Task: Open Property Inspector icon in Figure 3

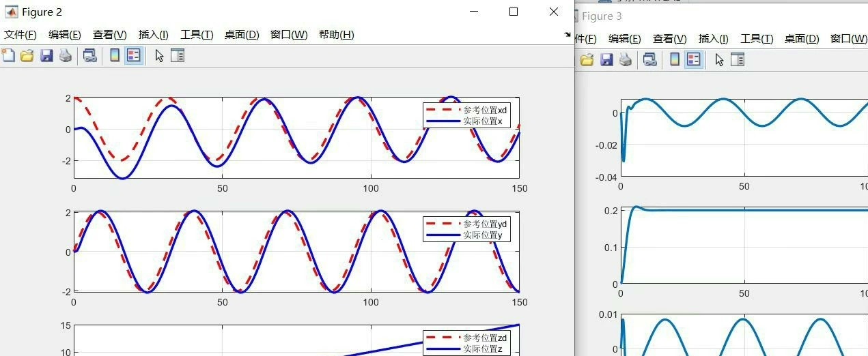Action: (738, 60)
